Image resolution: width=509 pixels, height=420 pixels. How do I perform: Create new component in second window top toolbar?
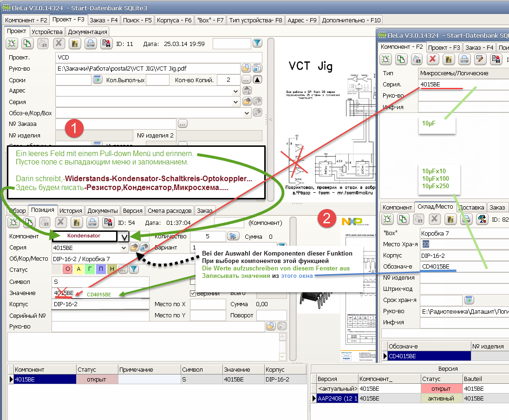coord(385,59)
